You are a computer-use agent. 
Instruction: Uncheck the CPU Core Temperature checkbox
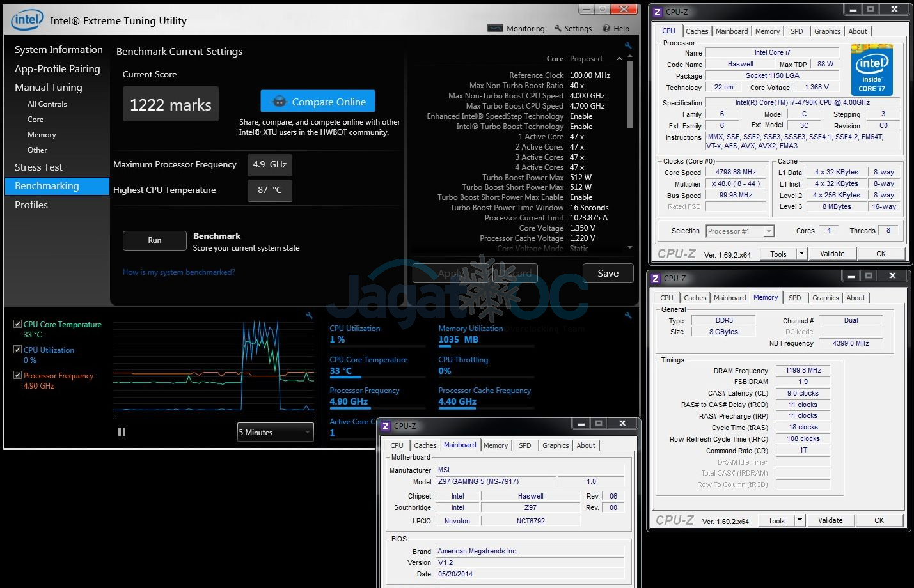[x=17, y=324]
